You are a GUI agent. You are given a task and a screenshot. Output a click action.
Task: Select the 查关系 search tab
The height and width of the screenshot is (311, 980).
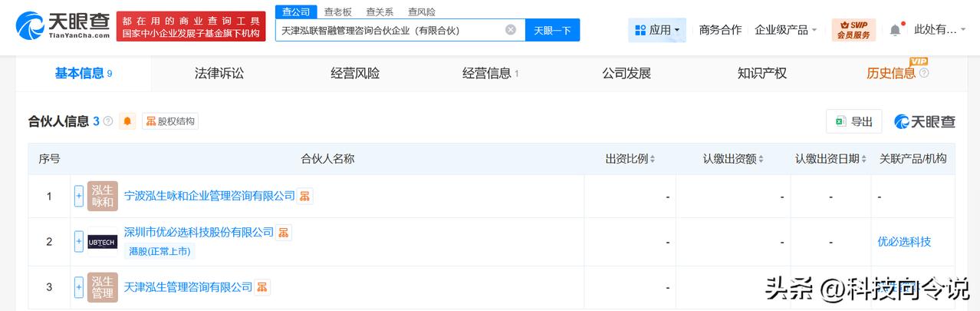pyautogui.click(x=380, y=12)
